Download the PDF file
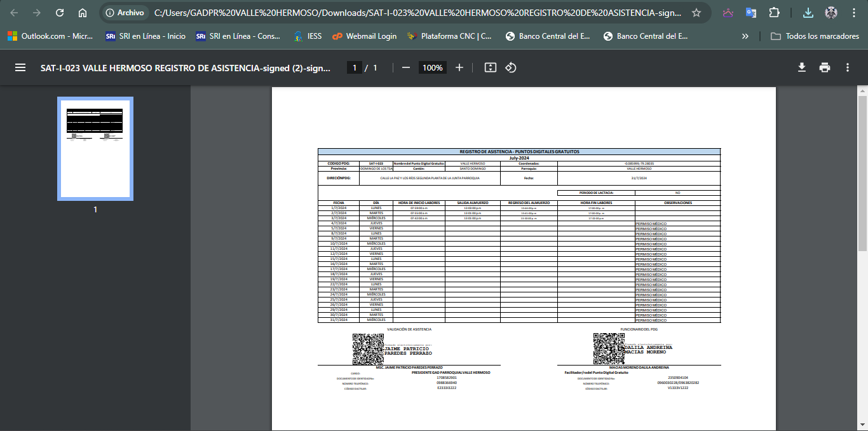This screenshot has height=431, width=868. 802,67
